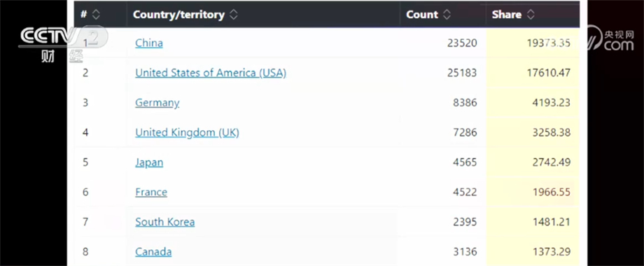Screen dimensions: 644x266
Task: Open United Kingdom (UK) entry
Action: (188, 132)
